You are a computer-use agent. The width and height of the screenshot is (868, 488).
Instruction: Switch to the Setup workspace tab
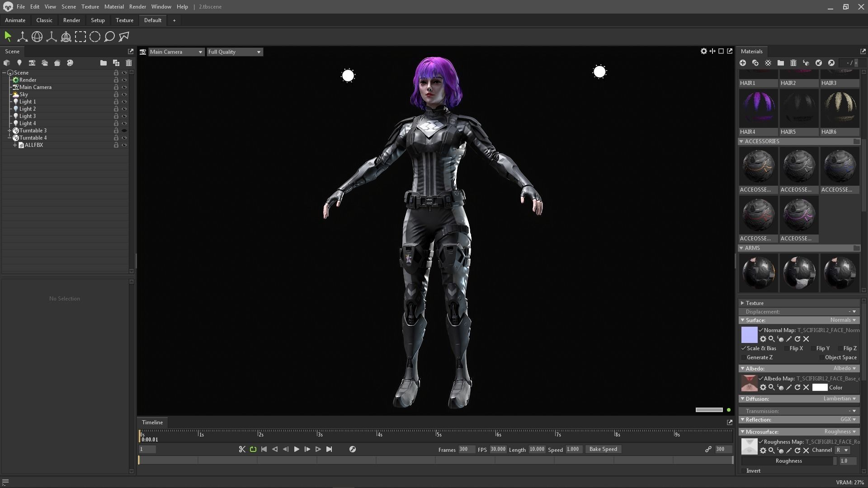(98, 20)
